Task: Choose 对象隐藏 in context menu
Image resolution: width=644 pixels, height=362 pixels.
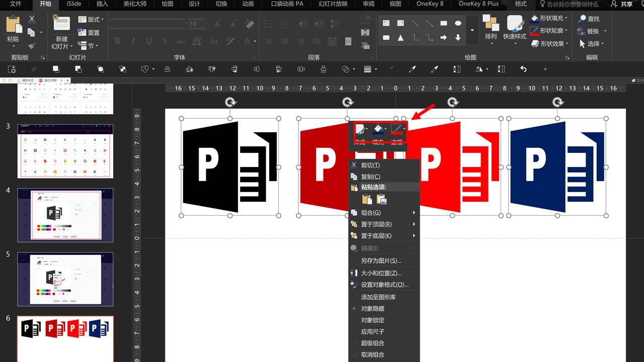Action: (x=384, y=309)
